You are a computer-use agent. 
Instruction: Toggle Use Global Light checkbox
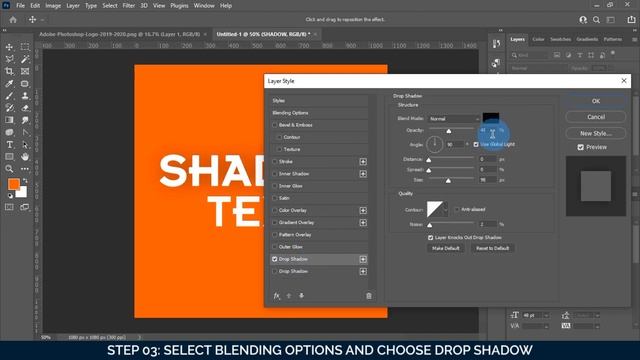coord(476,144)
